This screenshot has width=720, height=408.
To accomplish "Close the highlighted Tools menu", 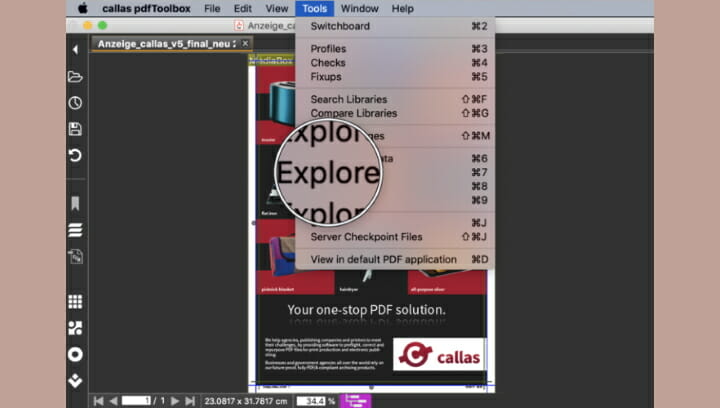I will pos(315,8).
